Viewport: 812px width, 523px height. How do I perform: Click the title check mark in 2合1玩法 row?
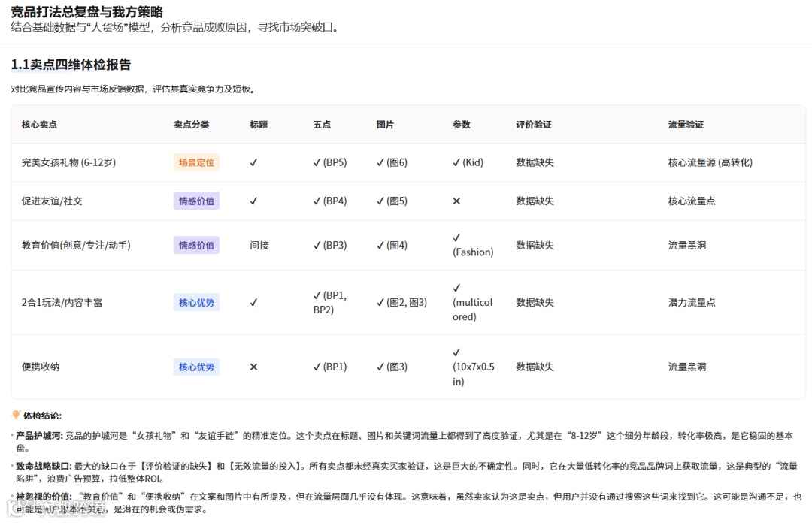point(253,302)
